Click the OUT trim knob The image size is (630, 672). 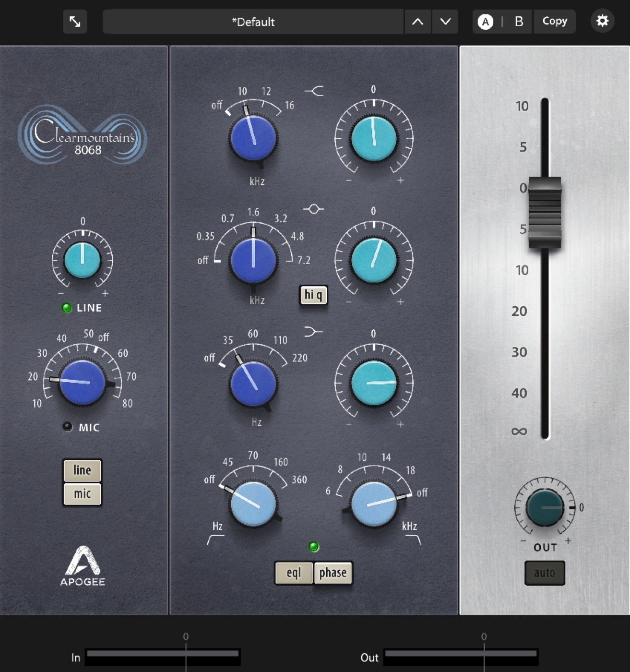(x=545, y=508)
